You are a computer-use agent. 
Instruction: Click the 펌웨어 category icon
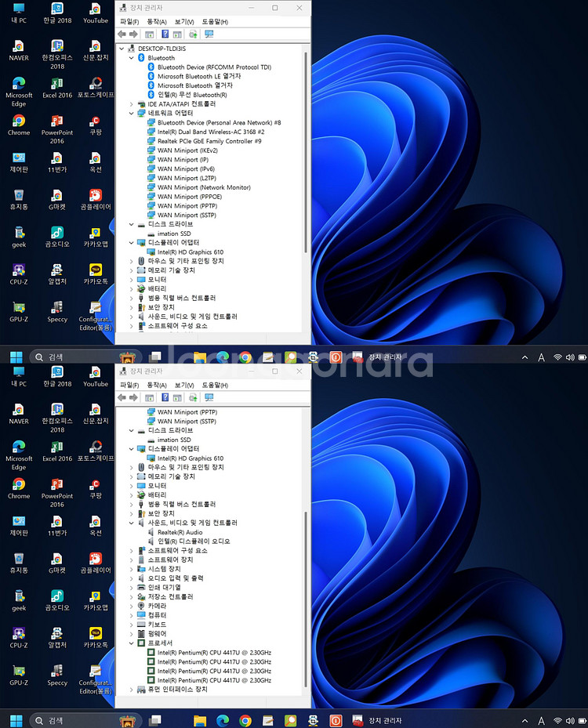point(141,634)
